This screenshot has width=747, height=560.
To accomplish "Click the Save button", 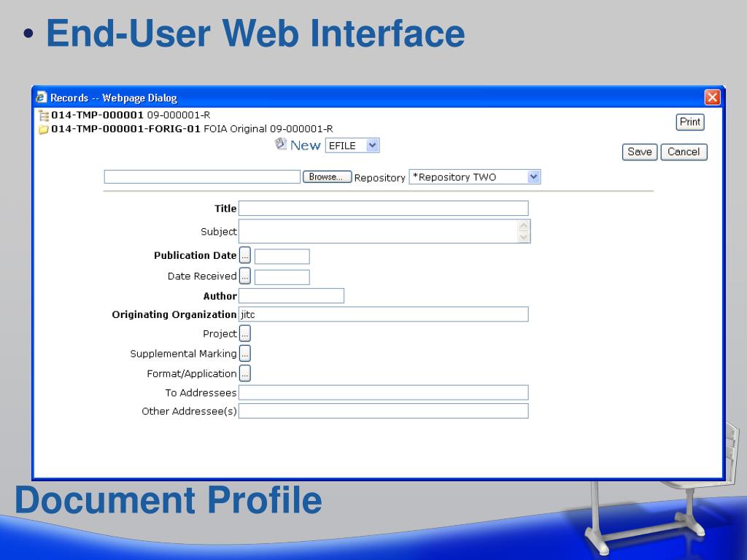I will coord(639,152).
